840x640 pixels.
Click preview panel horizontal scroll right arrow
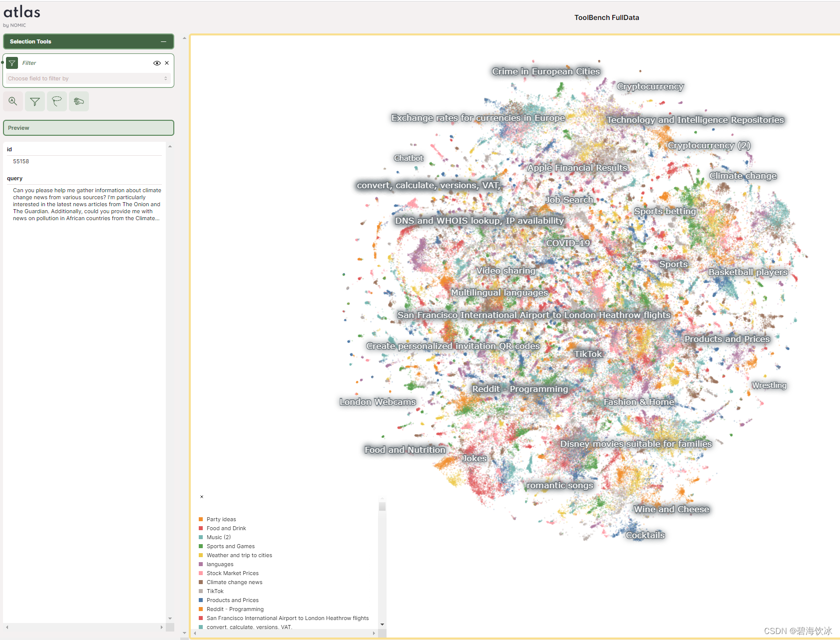point(161,627)
